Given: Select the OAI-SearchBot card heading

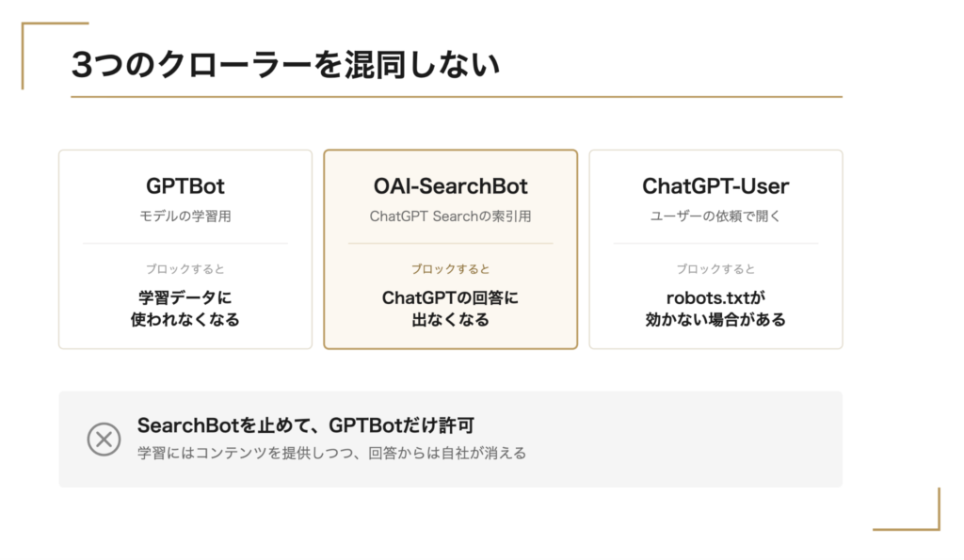Looking at the screenshot, I should tap(451, 185).
